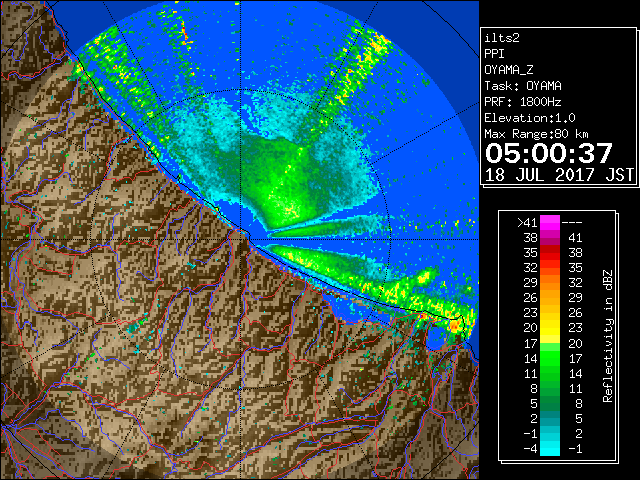Image resolution: width=640 pixels, height=480 pixels.
Task: Pick the red 35–38 dBZ color band
Action: point(550,253)
